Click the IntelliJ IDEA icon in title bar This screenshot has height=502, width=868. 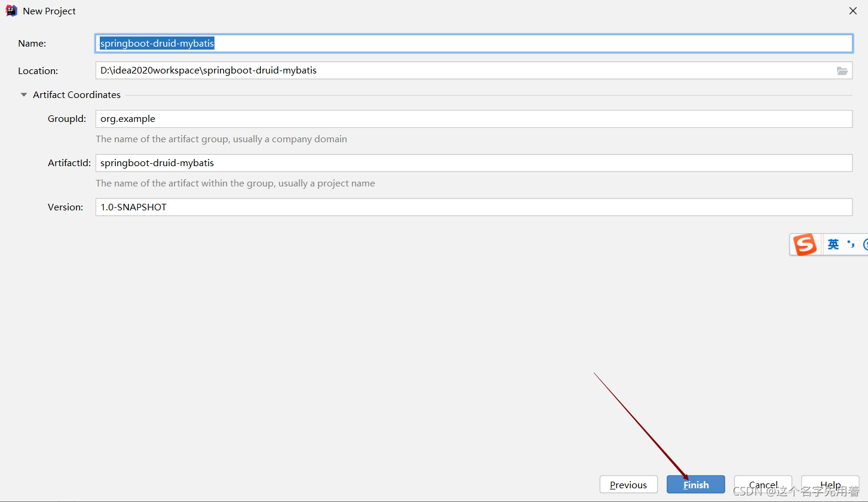(11, 11)
